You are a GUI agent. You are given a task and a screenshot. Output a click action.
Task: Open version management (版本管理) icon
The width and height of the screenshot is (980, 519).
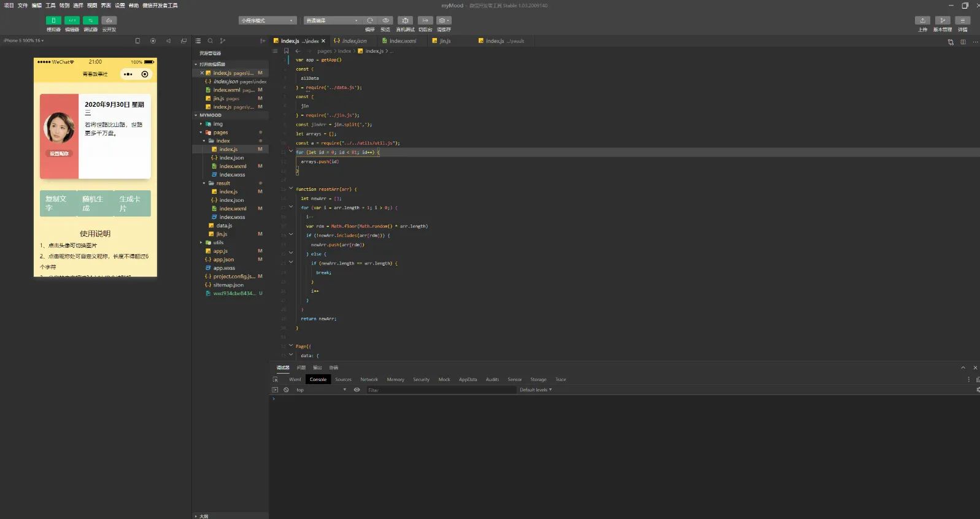point(943,20)
